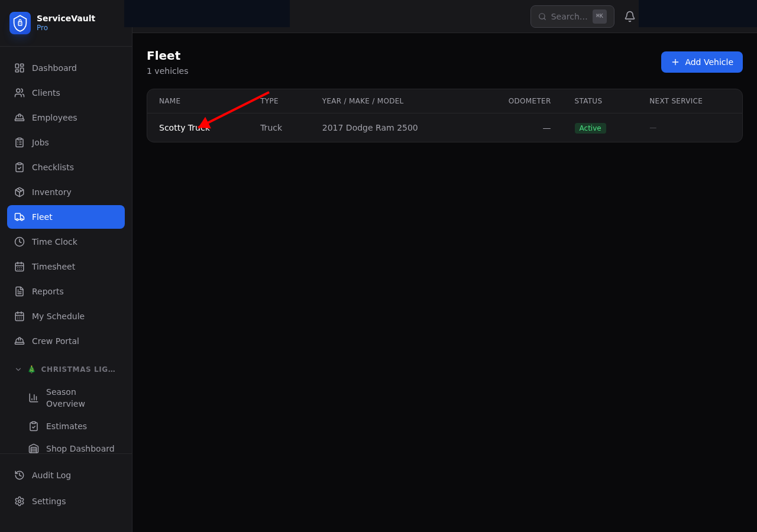The height and width of the screenshot is (532, 757).
Task: Open the Clients page
Action: coord(46,93)
